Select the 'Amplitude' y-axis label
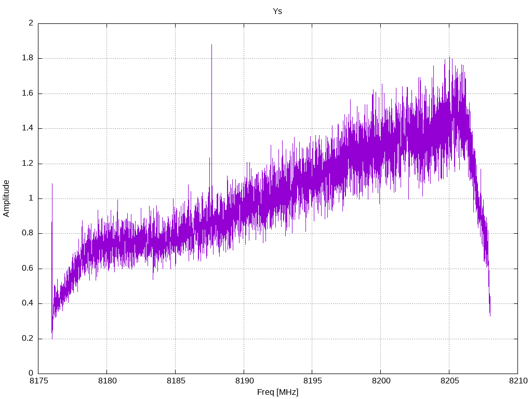The height and width of the screenshot is (399, 532). tap(6, 198)
